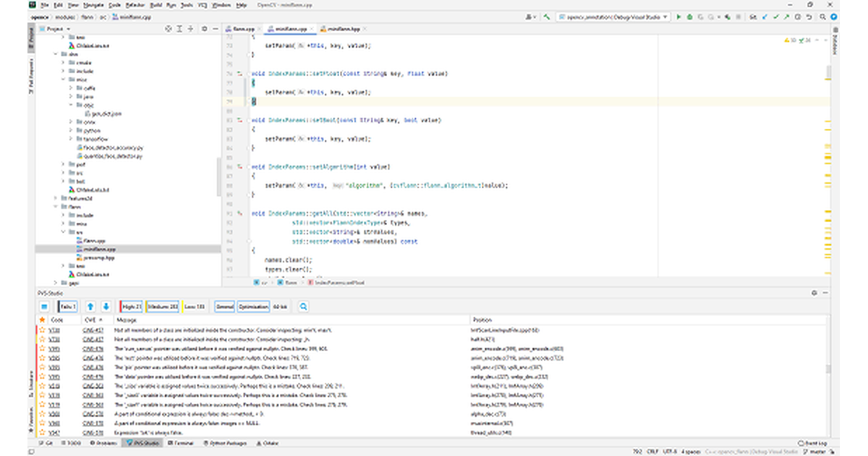Jump to next warning with down arrow icon
Viewport: 868px width, 456px height.
pos(106,306)
